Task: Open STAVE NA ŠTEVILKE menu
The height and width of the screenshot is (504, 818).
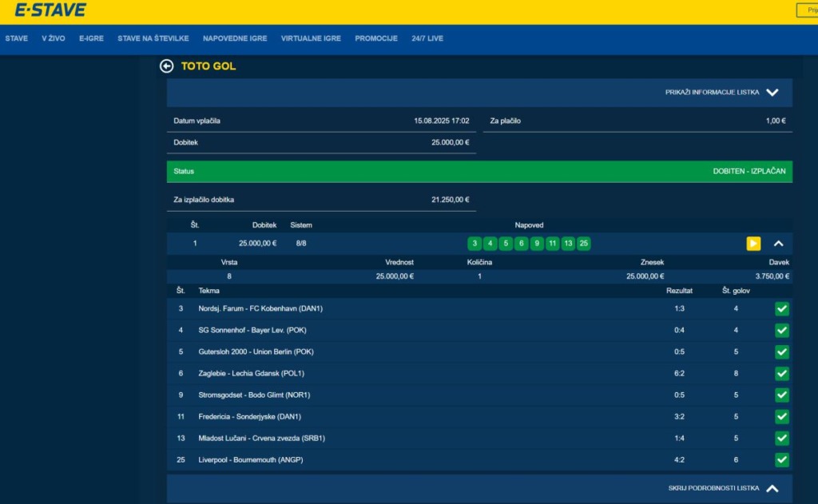Action: click(x=153, y=38)
